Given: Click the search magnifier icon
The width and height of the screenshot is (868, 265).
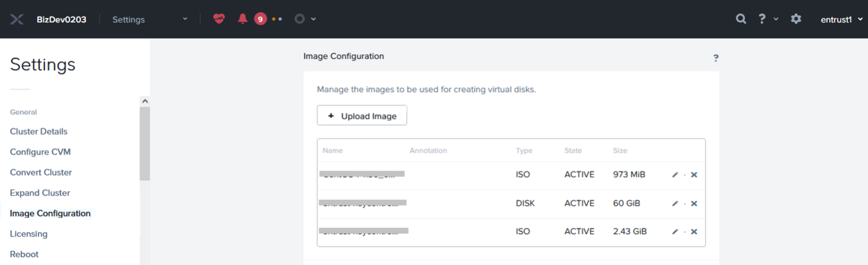Looking at the screenshot, I should click(741, 19).
